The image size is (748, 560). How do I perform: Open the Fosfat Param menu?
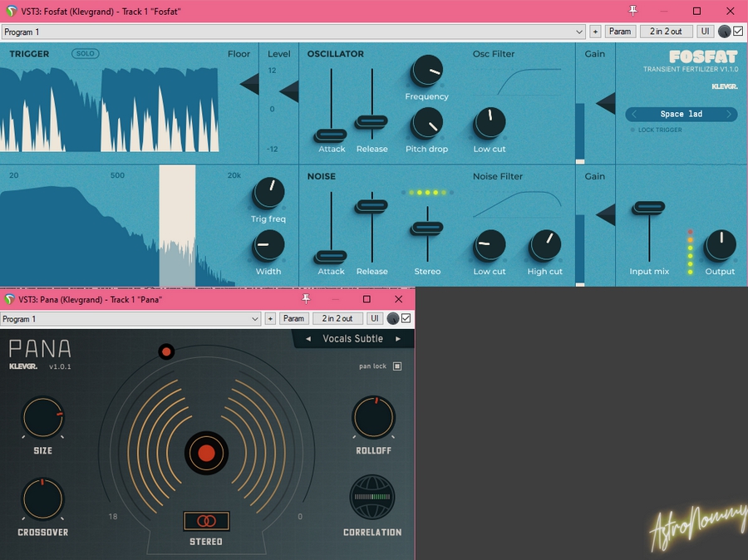click(x=620, y=32)
